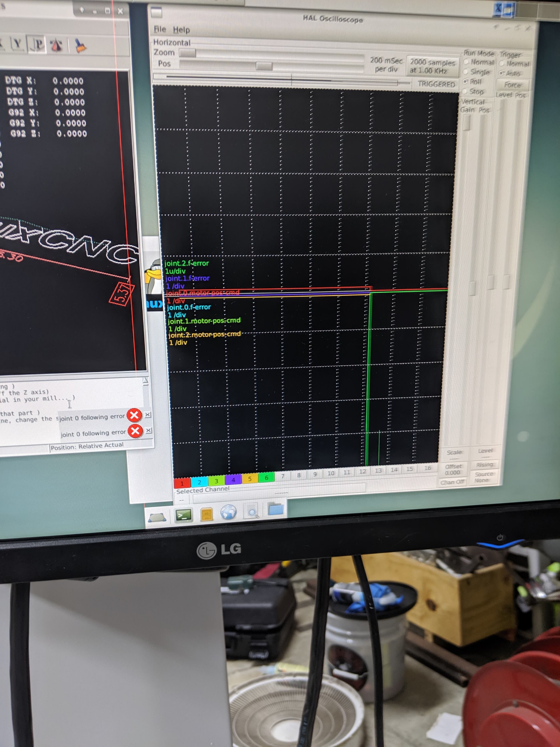560x747 pixels.
Task: Select purple channel 4
Action: click(x=233, y=479)
